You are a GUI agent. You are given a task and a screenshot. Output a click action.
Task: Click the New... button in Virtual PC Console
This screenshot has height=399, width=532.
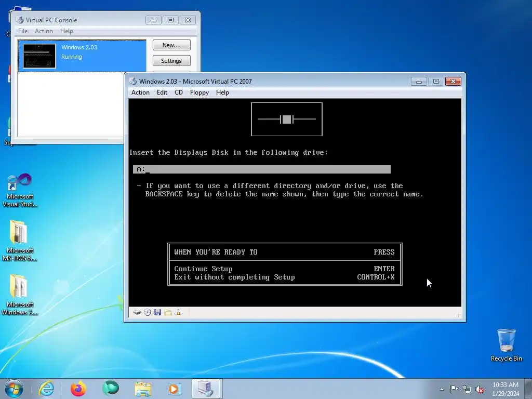pos(171,45)
